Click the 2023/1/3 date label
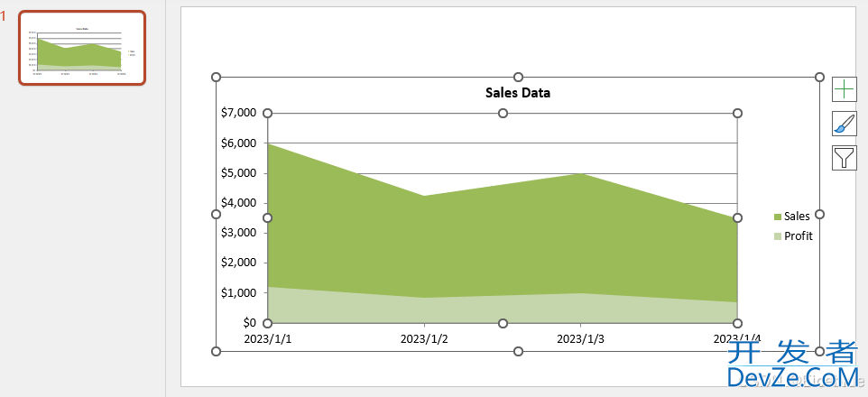The image size is (868, 397). 581,338
